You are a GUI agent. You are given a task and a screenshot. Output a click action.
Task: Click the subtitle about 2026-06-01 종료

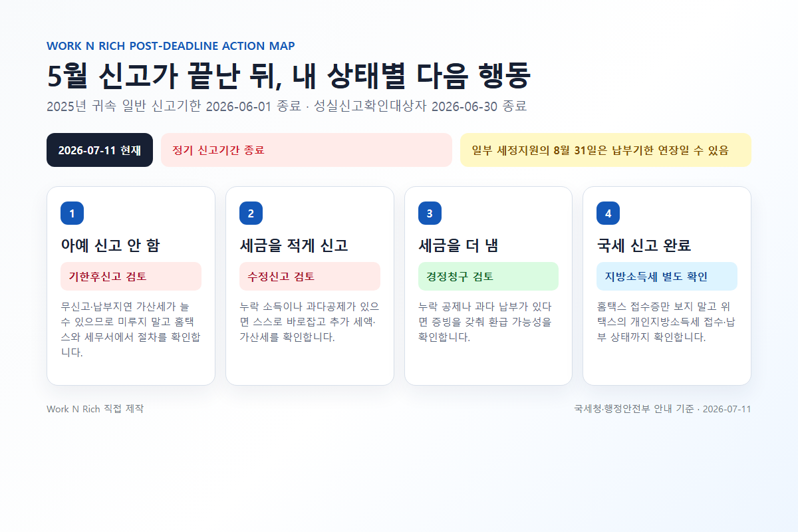pyautogui.click(x=287, y=106)
